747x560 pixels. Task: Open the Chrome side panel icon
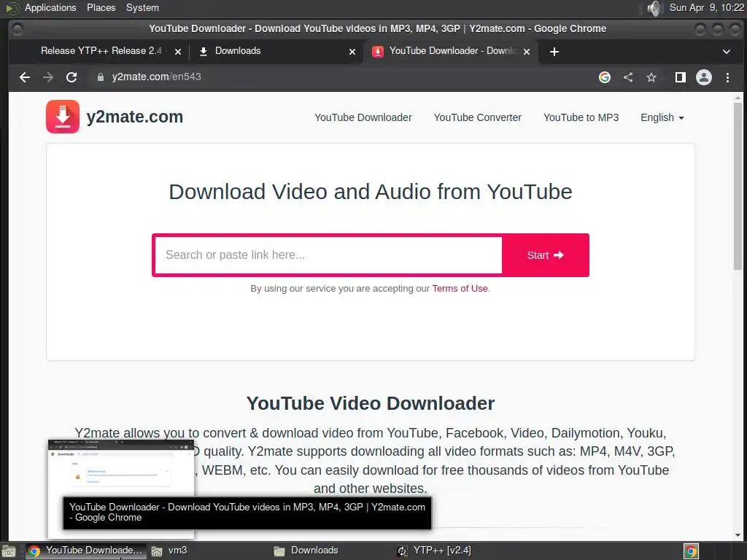[x=681, y=77]
